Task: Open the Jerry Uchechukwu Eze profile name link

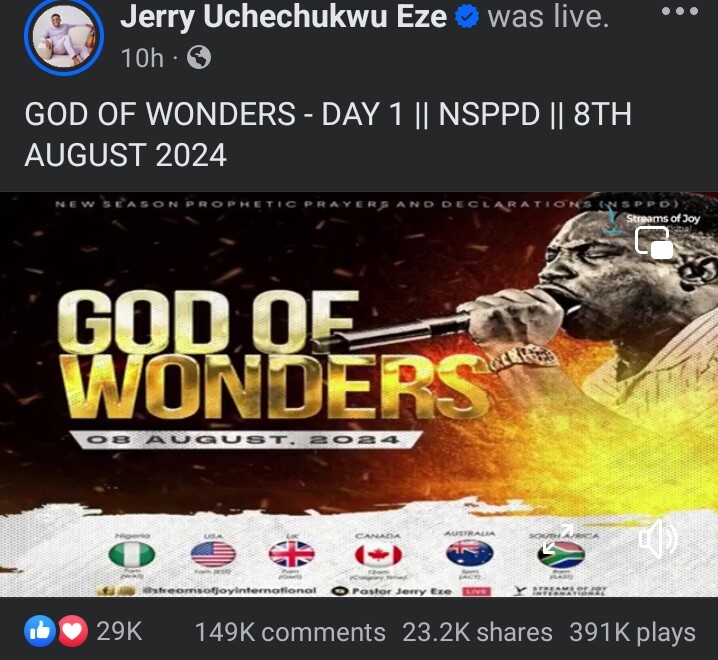Action: pos(283,17)
